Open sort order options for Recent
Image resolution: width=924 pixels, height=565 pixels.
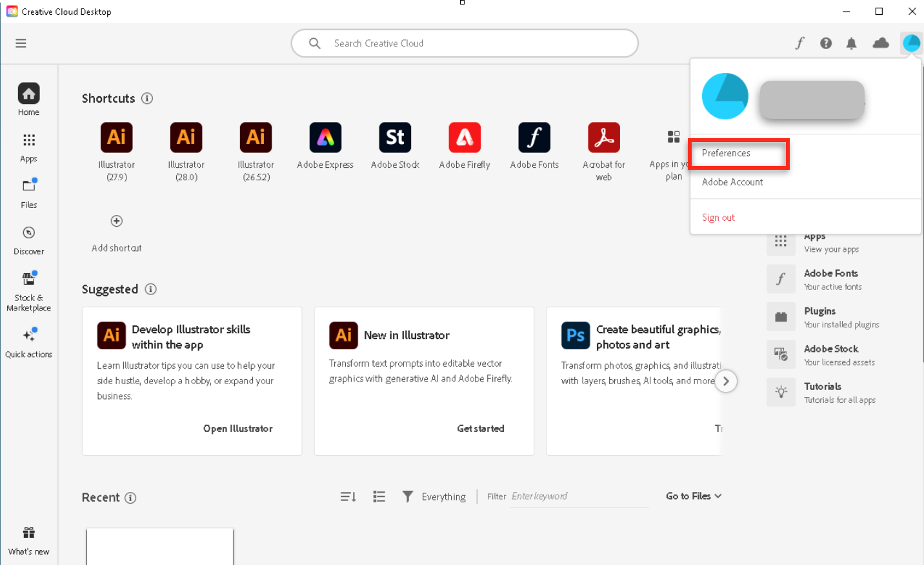pyautogui.click(x=348, y=497)
